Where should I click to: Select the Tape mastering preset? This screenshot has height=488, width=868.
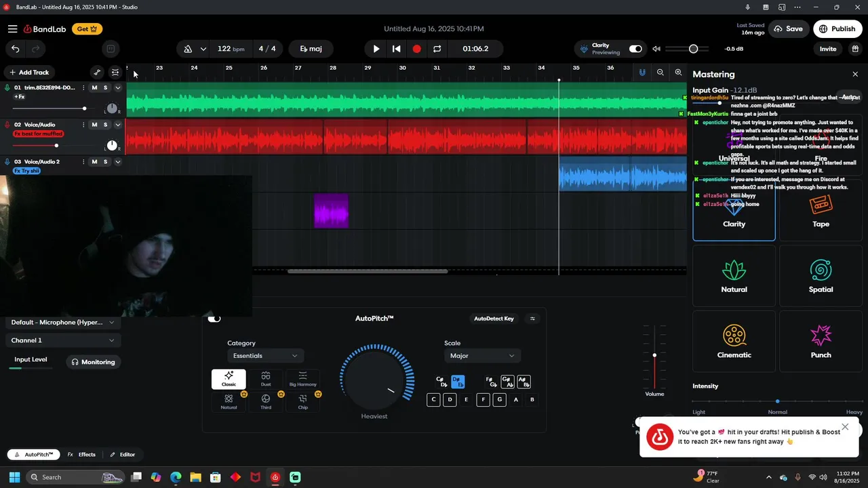(821, 210)
